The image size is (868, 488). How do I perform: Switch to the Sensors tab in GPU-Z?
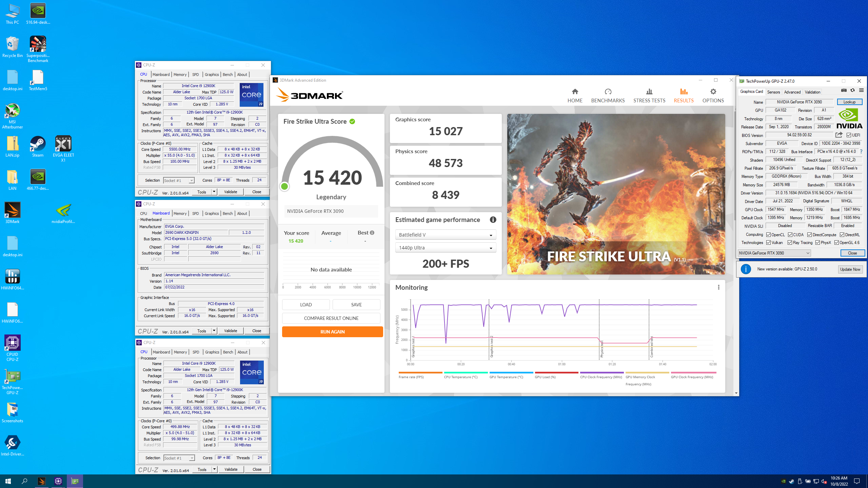[x=773, y=92]
